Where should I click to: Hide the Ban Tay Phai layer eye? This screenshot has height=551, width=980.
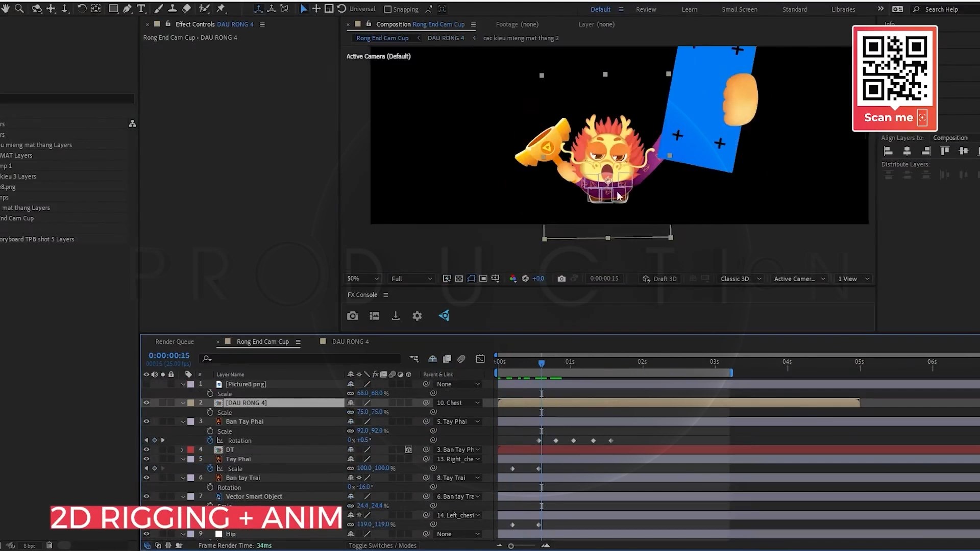pos(146,421)
